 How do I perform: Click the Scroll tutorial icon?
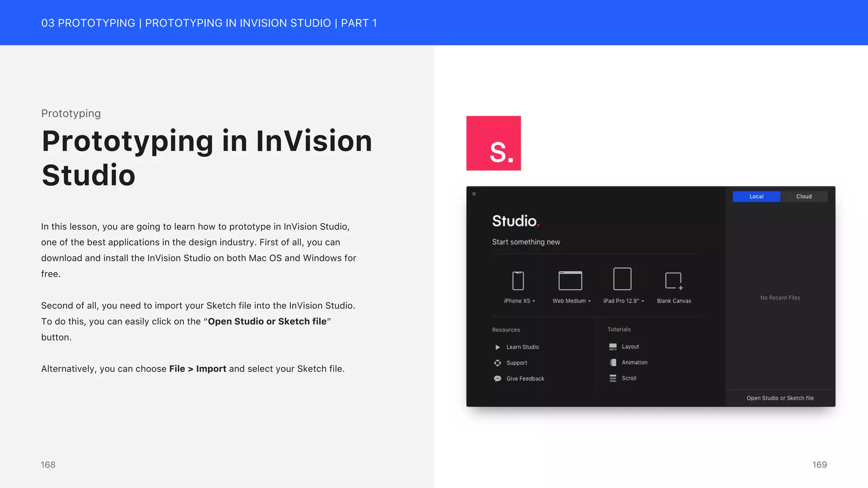(x=613, y=378)
